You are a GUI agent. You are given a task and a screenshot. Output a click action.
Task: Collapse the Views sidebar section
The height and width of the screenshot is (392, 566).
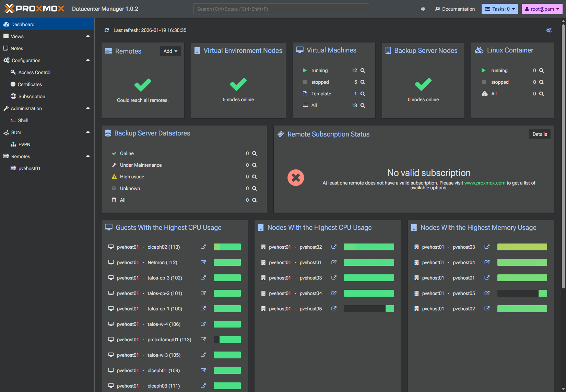(x=88, y=36)
